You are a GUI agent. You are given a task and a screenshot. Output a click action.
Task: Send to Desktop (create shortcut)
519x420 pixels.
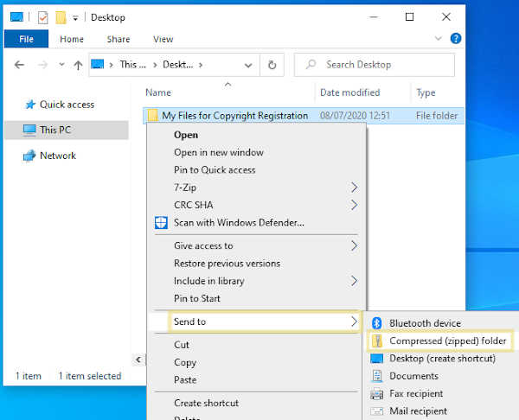tap(442, 359)
